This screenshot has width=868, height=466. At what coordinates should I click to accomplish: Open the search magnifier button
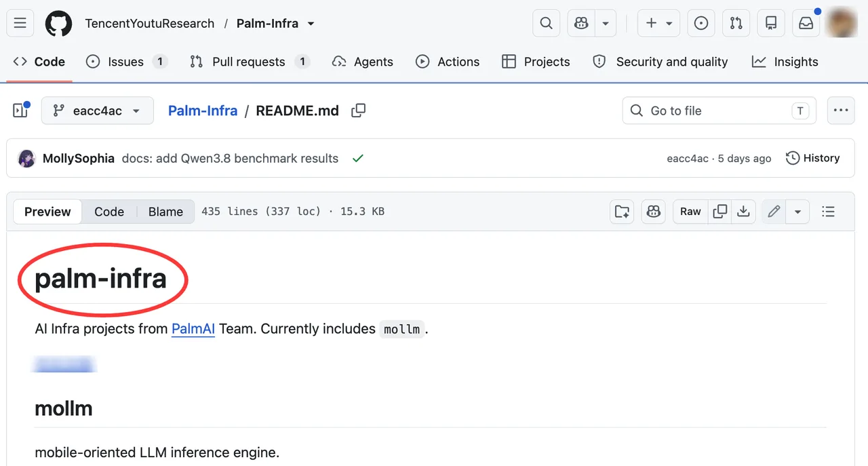(546, 24)
